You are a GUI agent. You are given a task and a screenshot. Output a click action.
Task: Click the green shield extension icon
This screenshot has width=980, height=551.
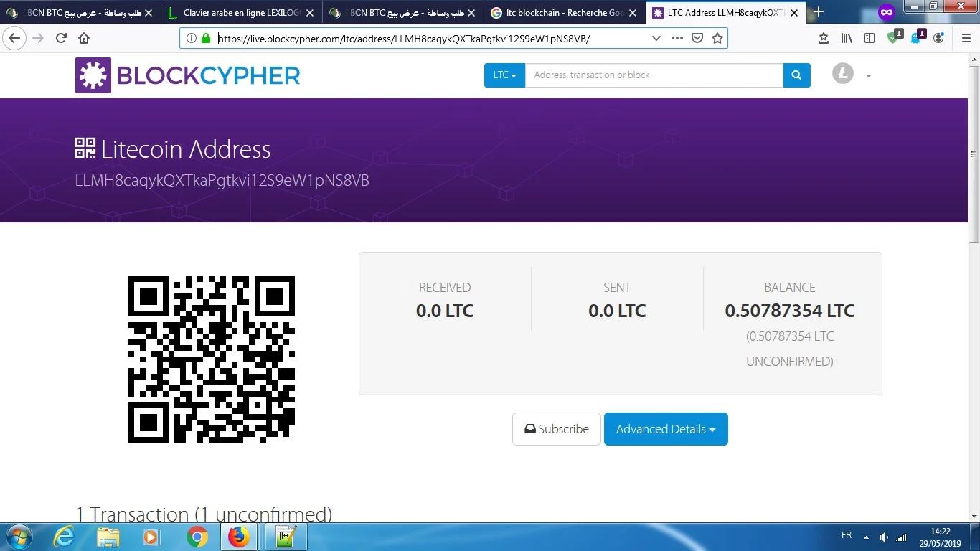pyautogui.click(x=894, y=37)
